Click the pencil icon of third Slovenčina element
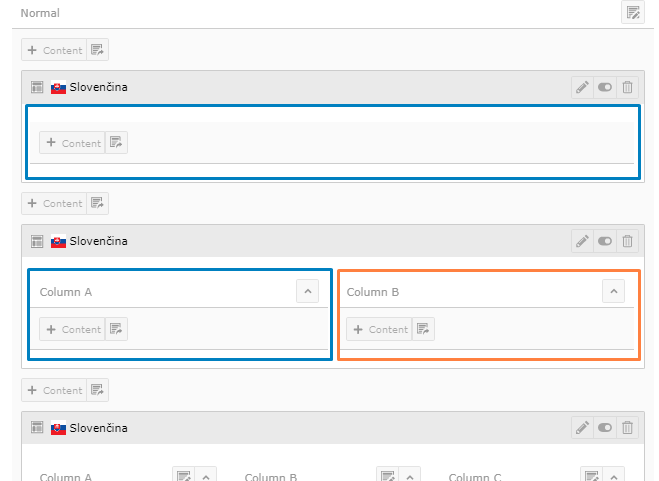 (x=582, y=428)
